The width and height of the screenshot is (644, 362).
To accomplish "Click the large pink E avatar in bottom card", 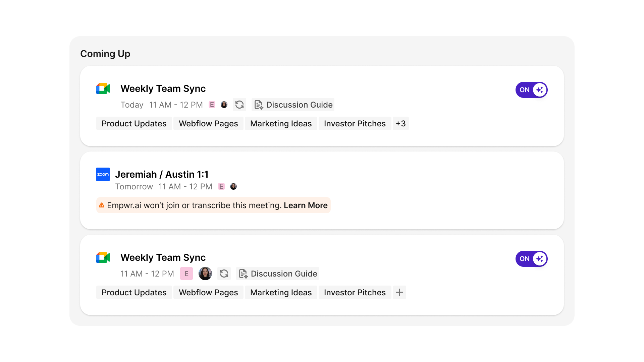I will [186, 274].
